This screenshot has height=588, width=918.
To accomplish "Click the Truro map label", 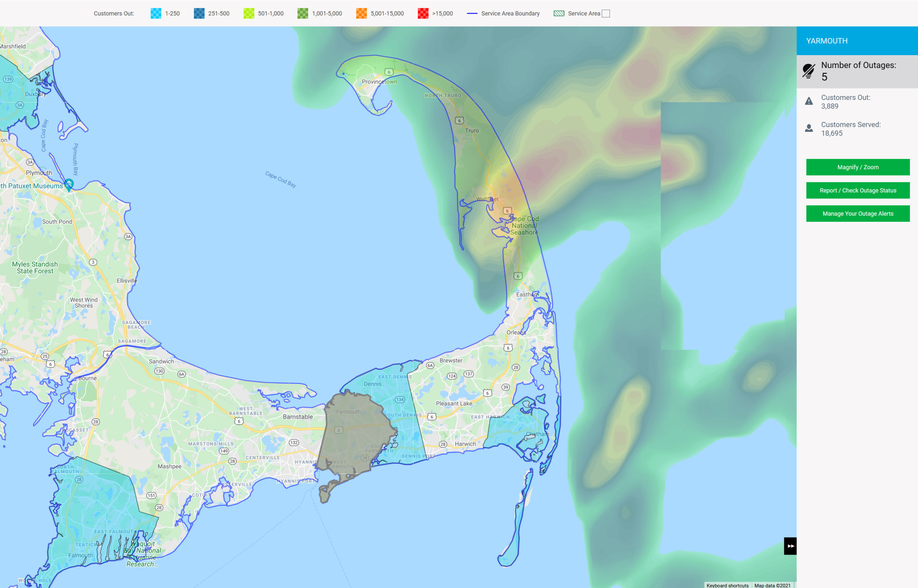I will [x=472, y=130].
